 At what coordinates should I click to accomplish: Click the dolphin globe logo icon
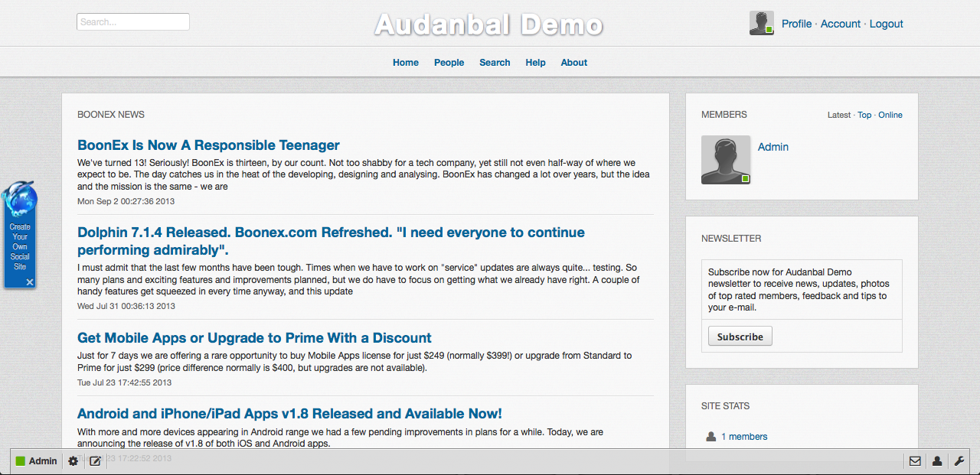(19, 199)
